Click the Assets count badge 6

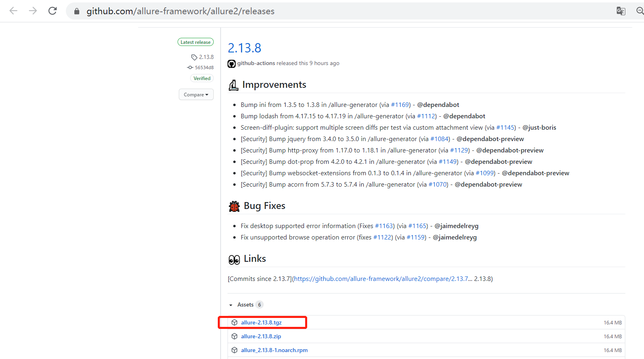click(x=260, y=305)
